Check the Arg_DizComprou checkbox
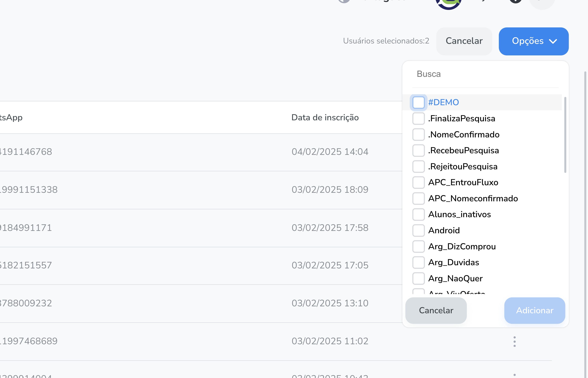588x378 pixels. click(x=418, y=246)
